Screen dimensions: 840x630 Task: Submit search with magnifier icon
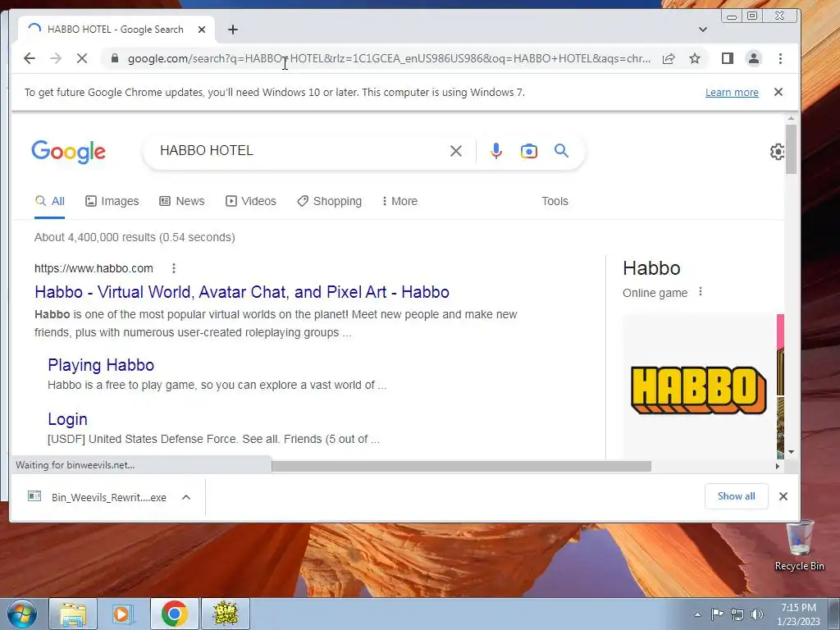[x=561, y=151]
